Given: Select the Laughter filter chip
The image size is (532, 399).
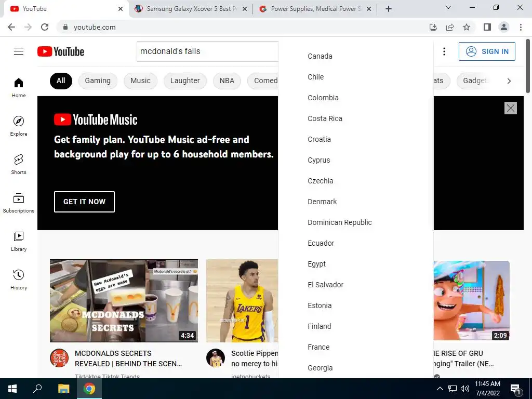Looking at the screenshot, I should pos(185,81).
